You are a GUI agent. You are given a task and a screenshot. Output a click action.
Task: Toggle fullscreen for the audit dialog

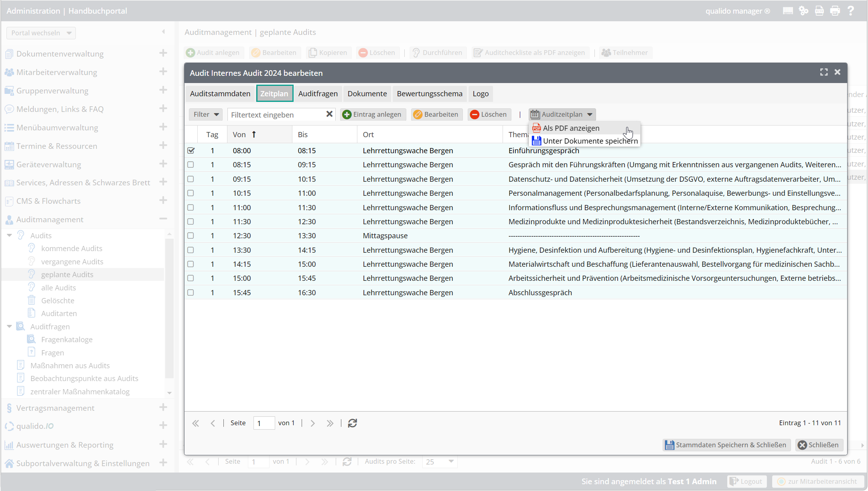(x=824, y=72)
